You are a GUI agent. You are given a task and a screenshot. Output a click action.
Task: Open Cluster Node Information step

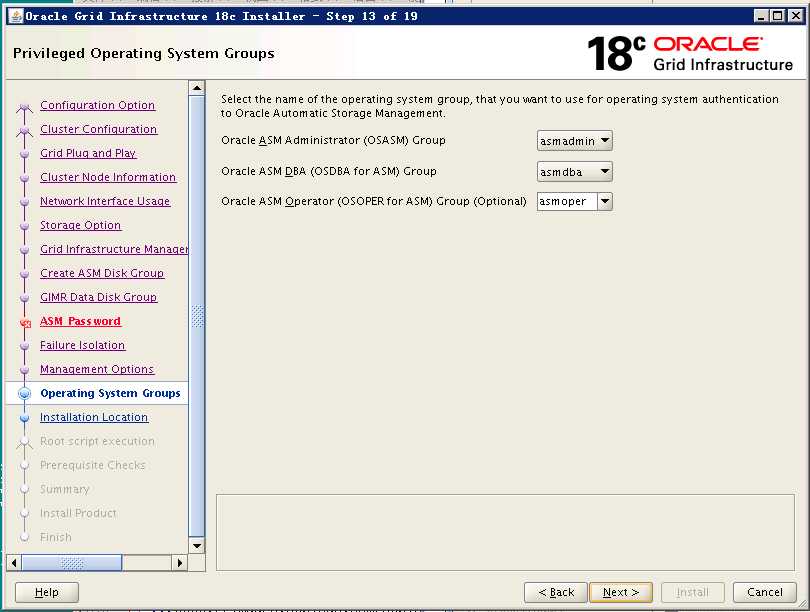[108, 177]
